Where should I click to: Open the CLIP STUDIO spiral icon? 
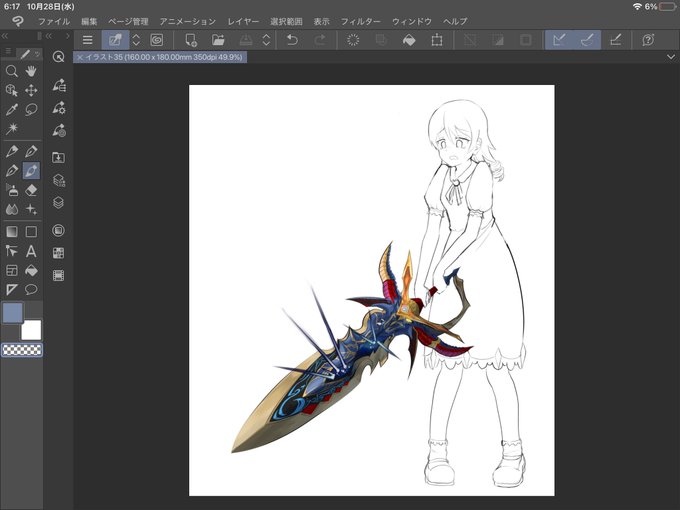tap(157, 40)
